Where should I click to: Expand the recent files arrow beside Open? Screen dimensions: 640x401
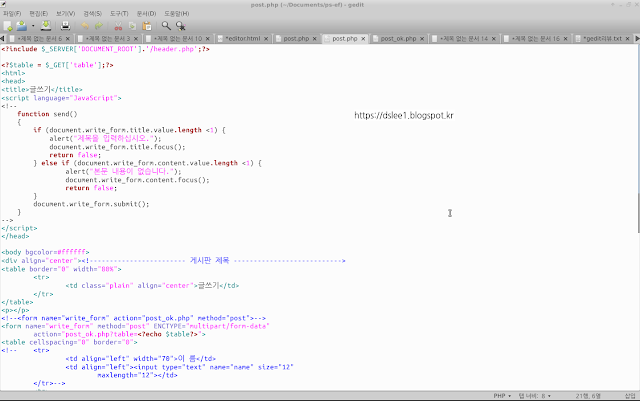point(33,26)
